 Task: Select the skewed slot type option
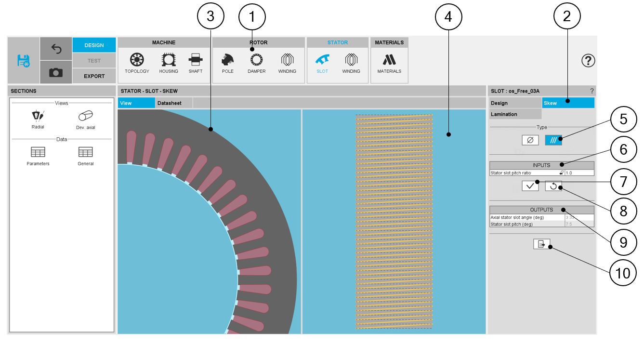click(x=553, y=140)
